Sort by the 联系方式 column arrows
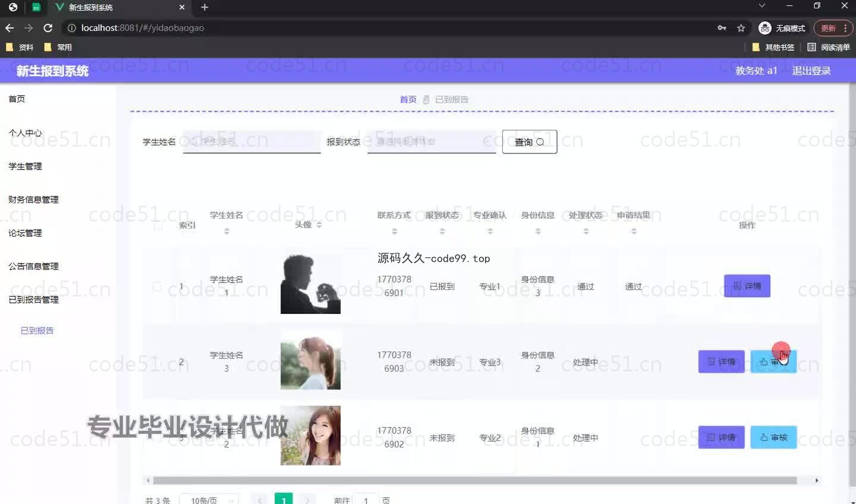The height and width of the screenshot is (504, 856). pyautogui.click(x=394, y=231)
